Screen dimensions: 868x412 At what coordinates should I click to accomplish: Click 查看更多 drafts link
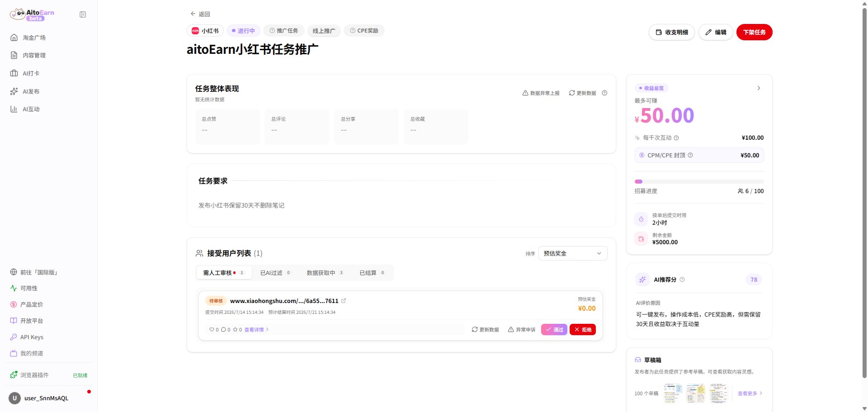click(750, 393)
